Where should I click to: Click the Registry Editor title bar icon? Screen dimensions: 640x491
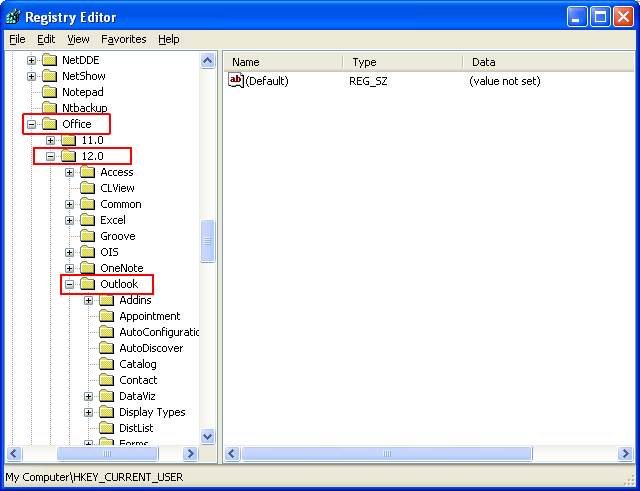13,17
